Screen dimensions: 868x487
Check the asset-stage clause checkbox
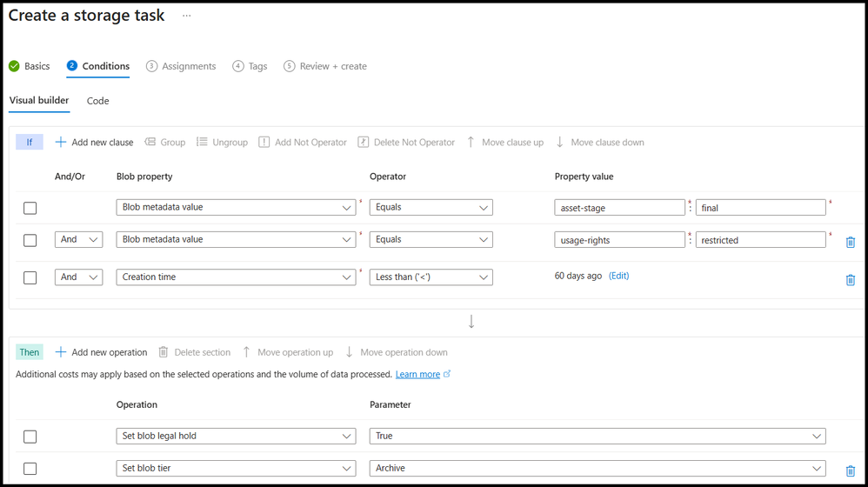[30, 208]
